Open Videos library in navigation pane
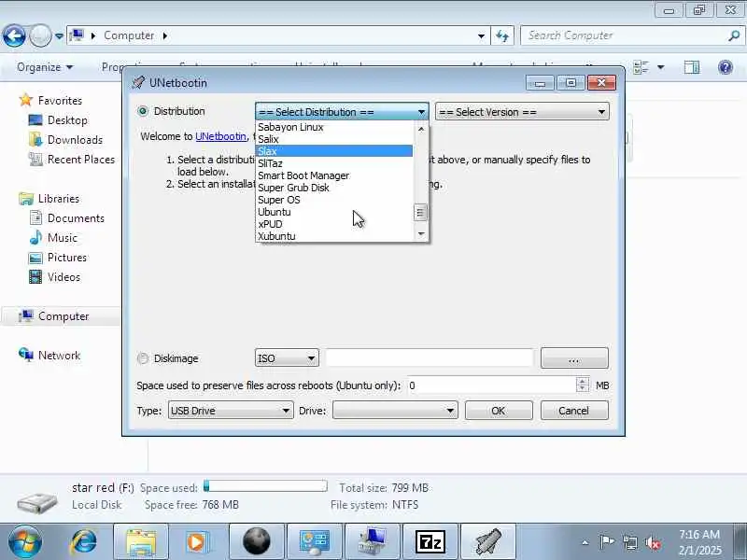 coord(63,276)
